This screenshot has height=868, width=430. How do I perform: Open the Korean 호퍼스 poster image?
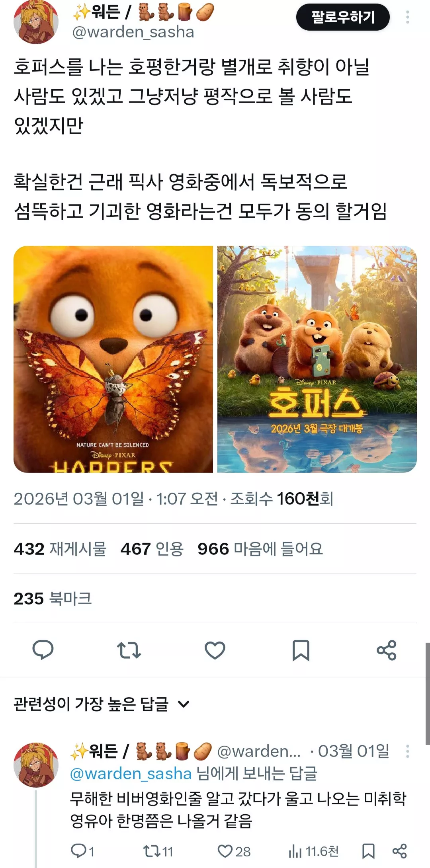[x=317, y=359]
